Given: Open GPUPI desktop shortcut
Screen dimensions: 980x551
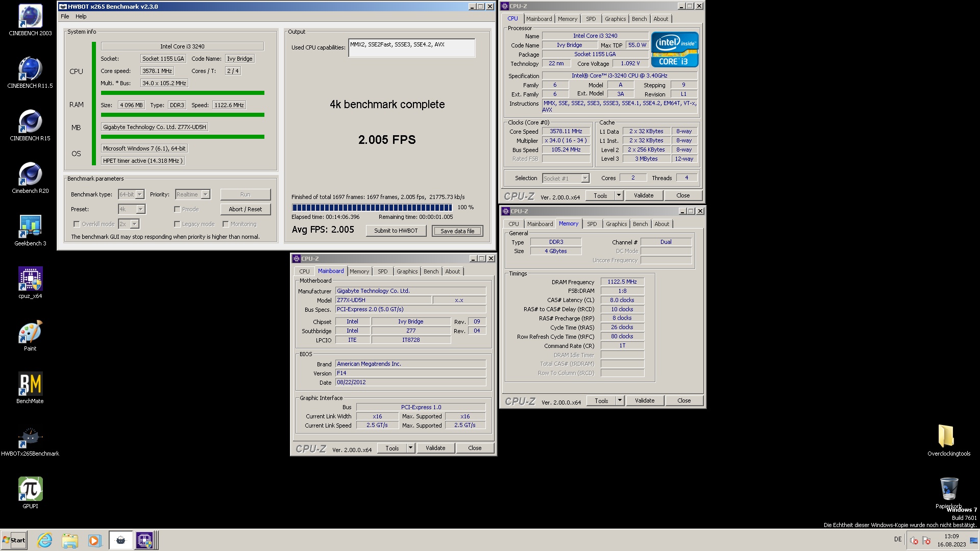Looking at the screenshot, I should point(30,493).
